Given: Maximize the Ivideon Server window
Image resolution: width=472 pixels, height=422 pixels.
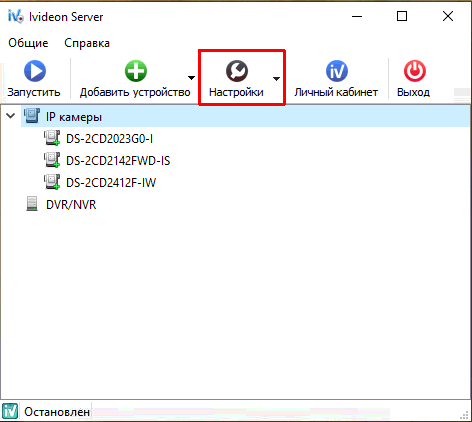Looking at the screenshot, I should click(x=402, y=16).
